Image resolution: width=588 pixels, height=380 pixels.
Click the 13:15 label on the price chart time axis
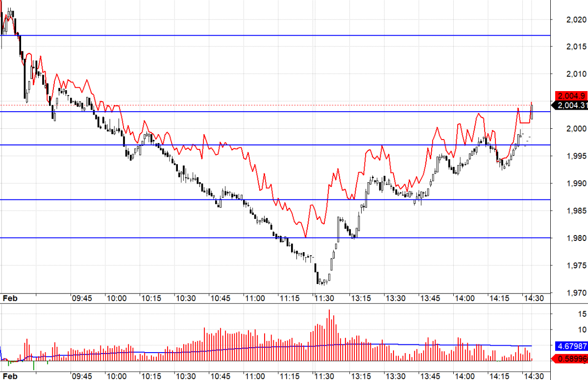click(360, 298)
